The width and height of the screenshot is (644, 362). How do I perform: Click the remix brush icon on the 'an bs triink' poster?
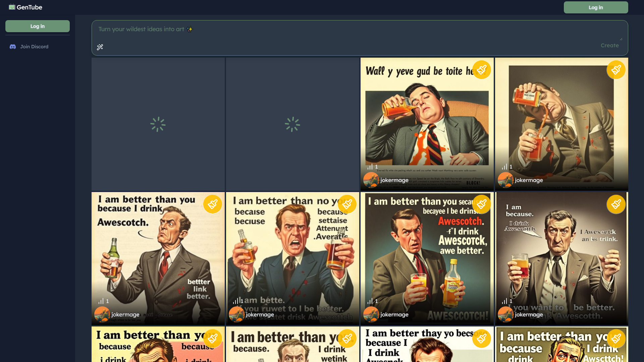click(616, 204)
